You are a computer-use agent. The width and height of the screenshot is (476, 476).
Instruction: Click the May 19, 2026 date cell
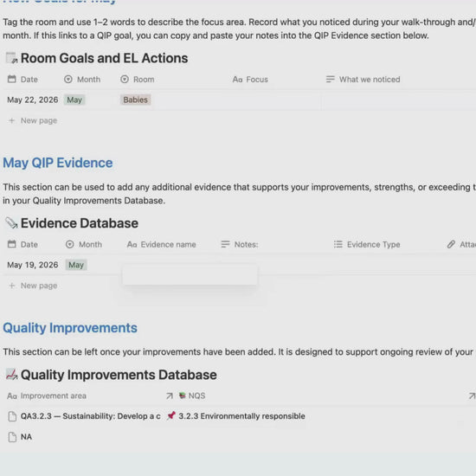(x=33, y=265)
